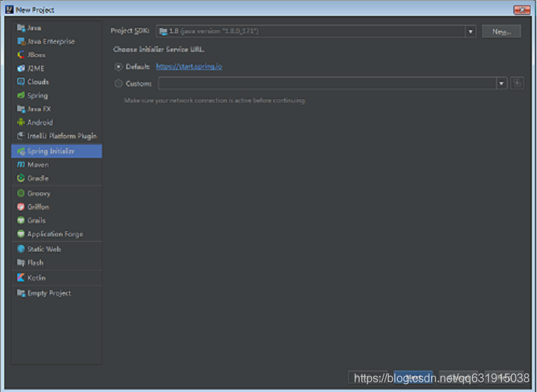Click inside the Custom URL text field
The width and height of the screenshot is (537, 392).
327,83
